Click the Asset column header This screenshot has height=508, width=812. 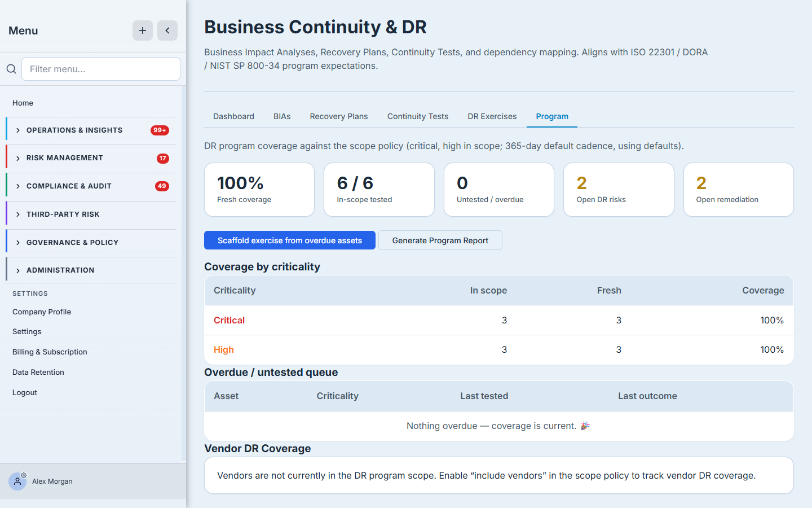pyautogui.click(x=226, y=396)
